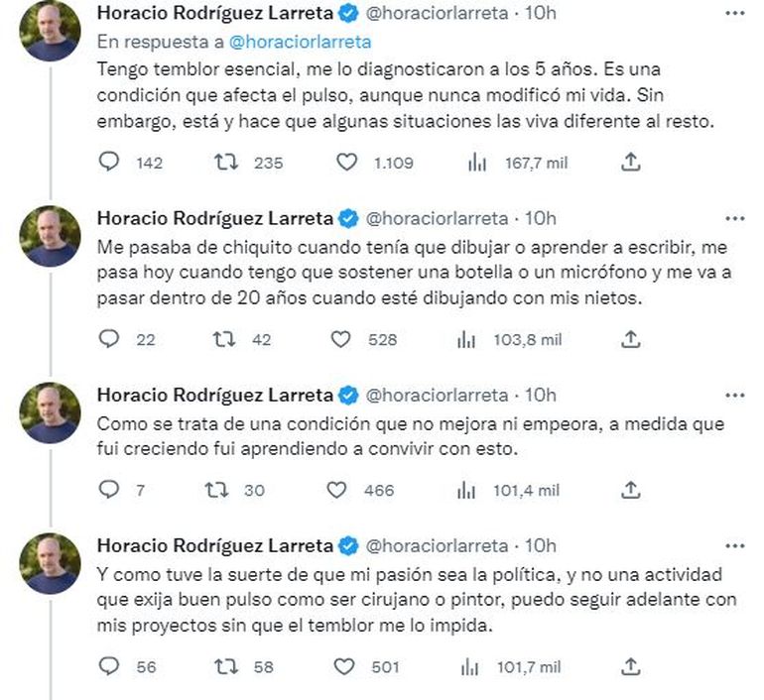Share the 'Y como tuve la suerte' tweet
The image size is (764, 700).
(x=630, y=666)
